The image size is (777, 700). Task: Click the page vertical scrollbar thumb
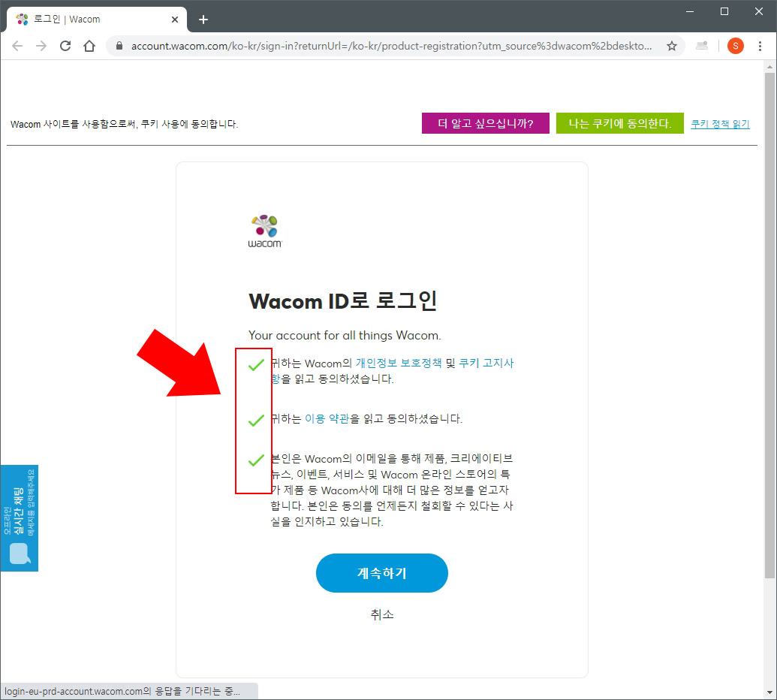(x=769, y=325)
